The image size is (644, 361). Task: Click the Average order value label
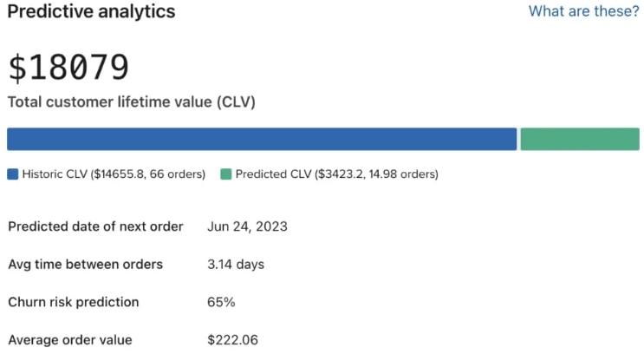tap(69, 340)
